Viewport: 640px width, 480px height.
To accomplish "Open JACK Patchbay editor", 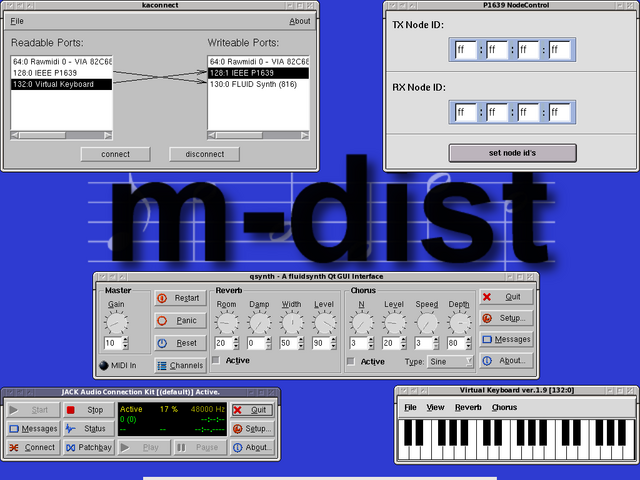I will [x=87, y=447].
